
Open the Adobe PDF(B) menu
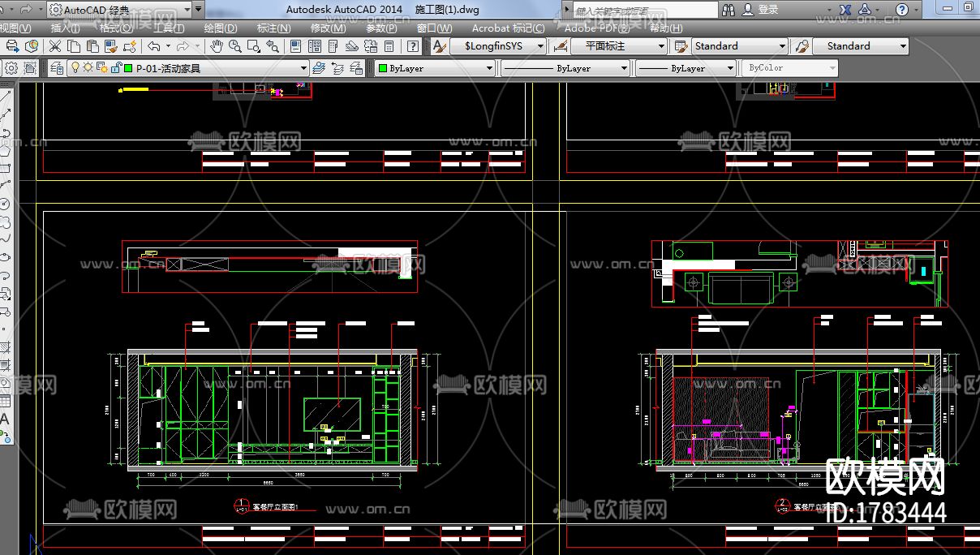coord(597,28)
